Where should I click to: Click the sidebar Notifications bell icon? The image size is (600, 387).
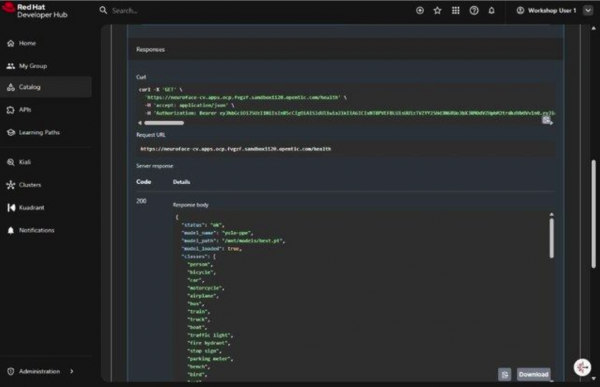tap(11, 230)
